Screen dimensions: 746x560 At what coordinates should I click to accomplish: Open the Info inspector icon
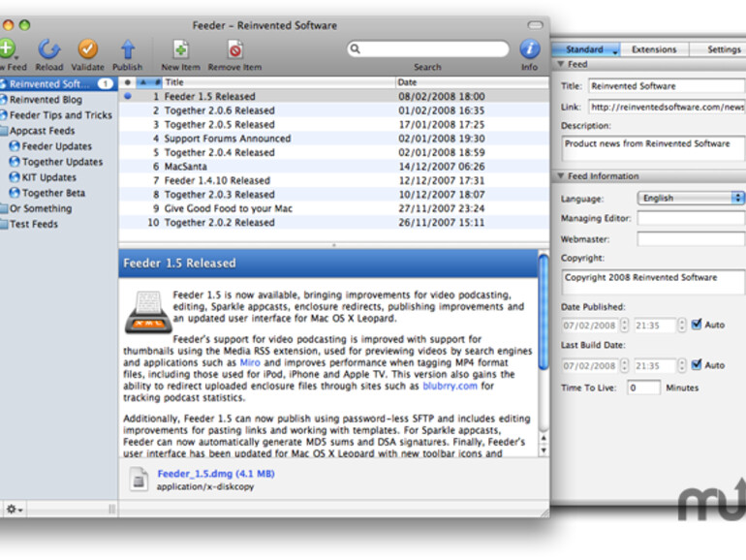pos(530,48)
